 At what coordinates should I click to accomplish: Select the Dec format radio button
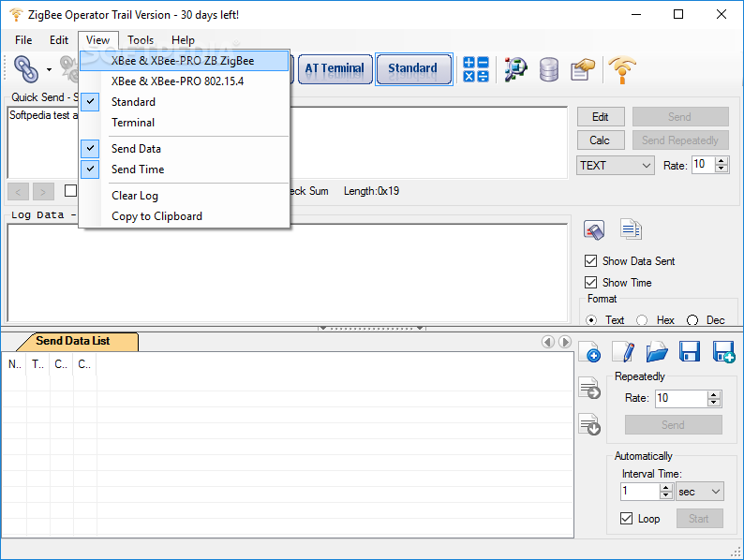[x=692, y=320]
